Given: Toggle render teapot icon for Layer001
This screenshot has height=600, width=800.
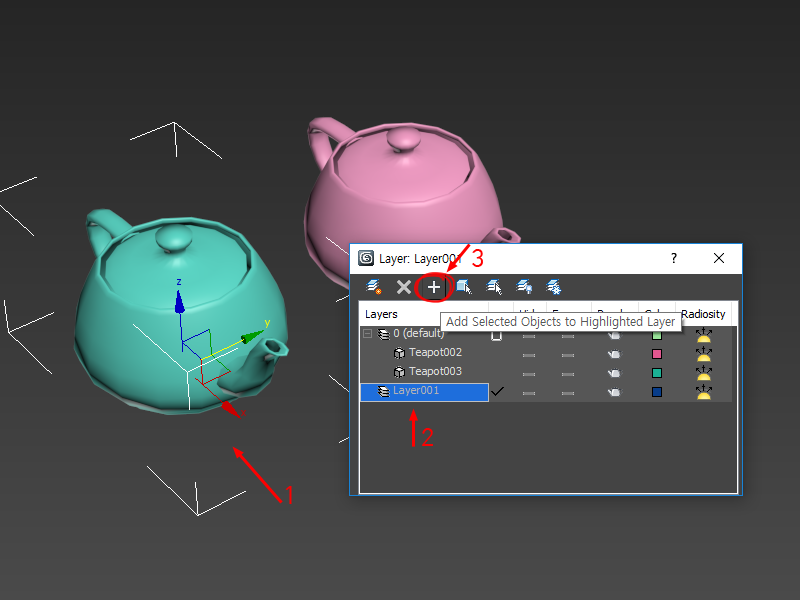Looking at the screenshot, I should coord(615,392).
